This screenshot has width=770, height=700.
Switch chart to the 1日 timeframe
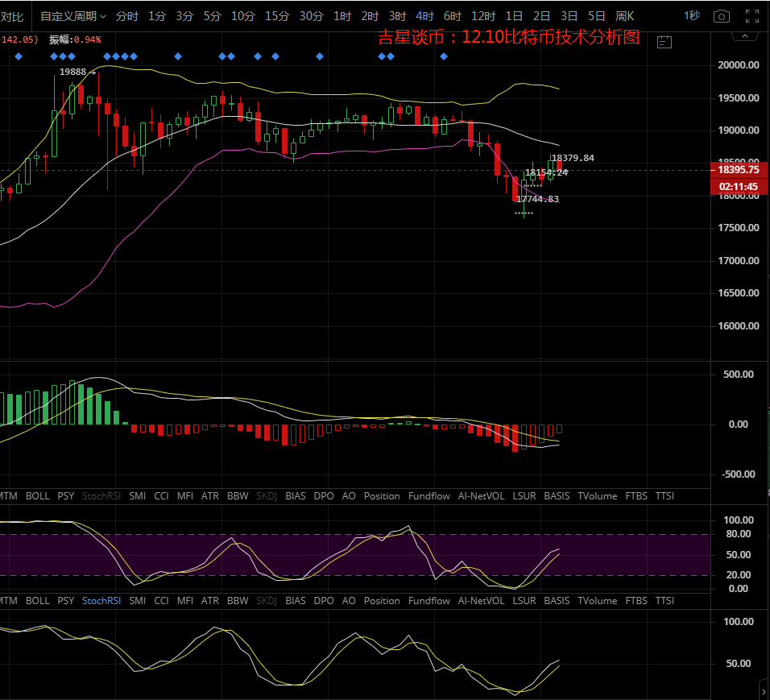pos(514,16)
